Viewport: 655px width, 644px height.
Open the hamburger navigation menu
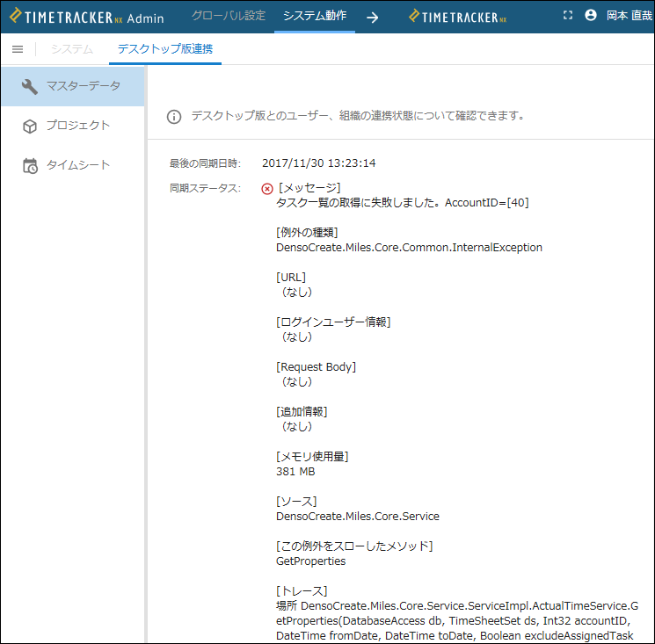[x=18, y=49]
